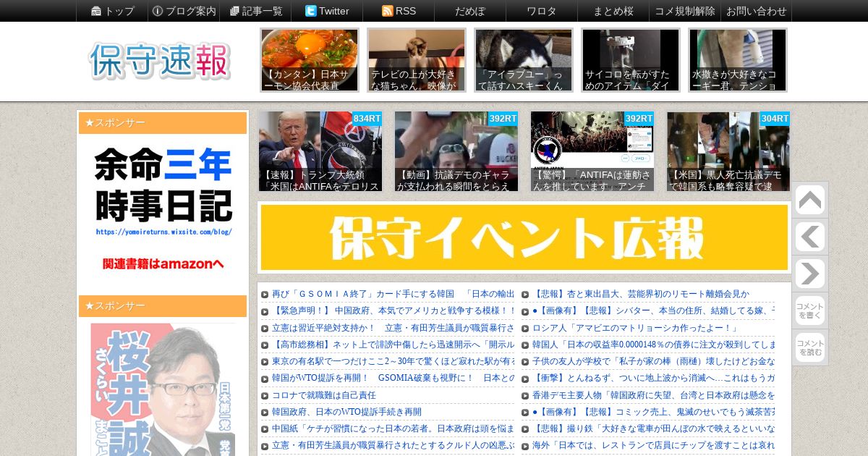This screenshot has height=456, width=868.
Task: Open ブログ案内 in top navigation
Action: click(184, 11)
